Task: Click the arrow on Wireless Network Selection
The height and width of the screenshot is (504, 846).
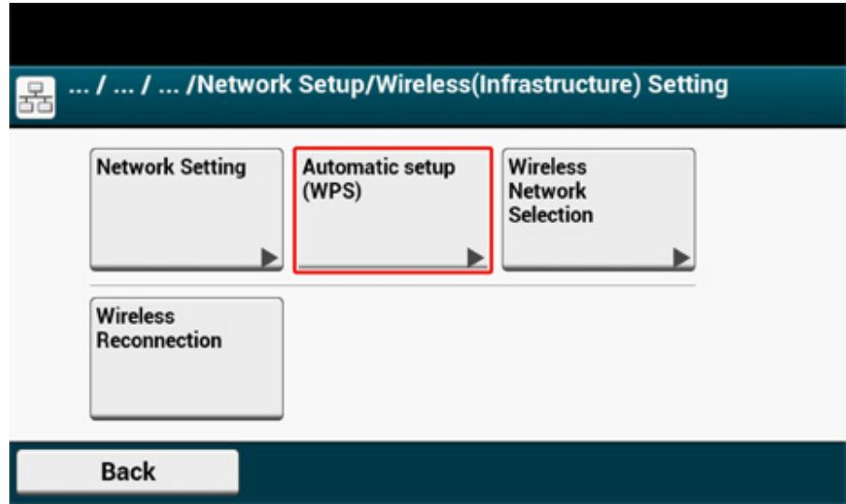Action: [x=682, y=258]
